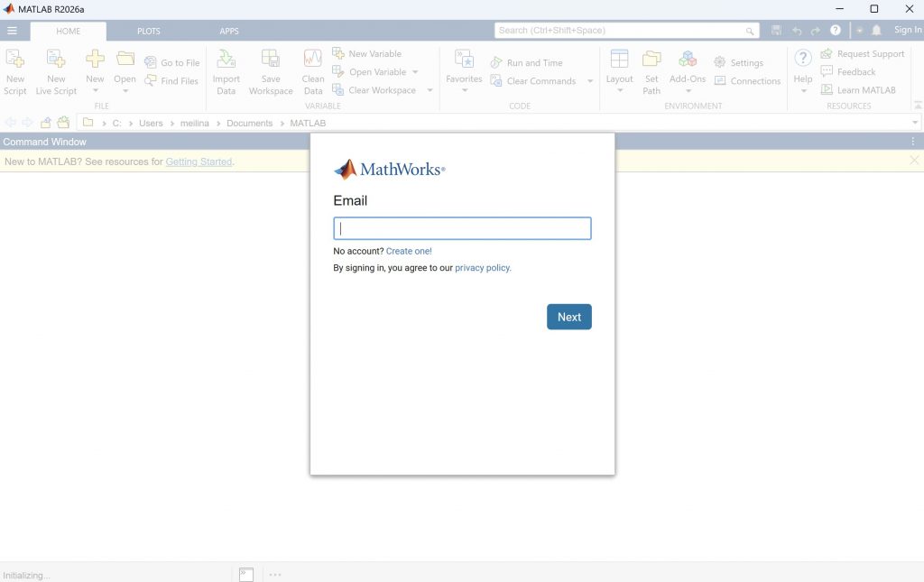Viewport: 924px width, 582px height.
Task: Switch to the APPS tab
Action: (x=229, y=31)
